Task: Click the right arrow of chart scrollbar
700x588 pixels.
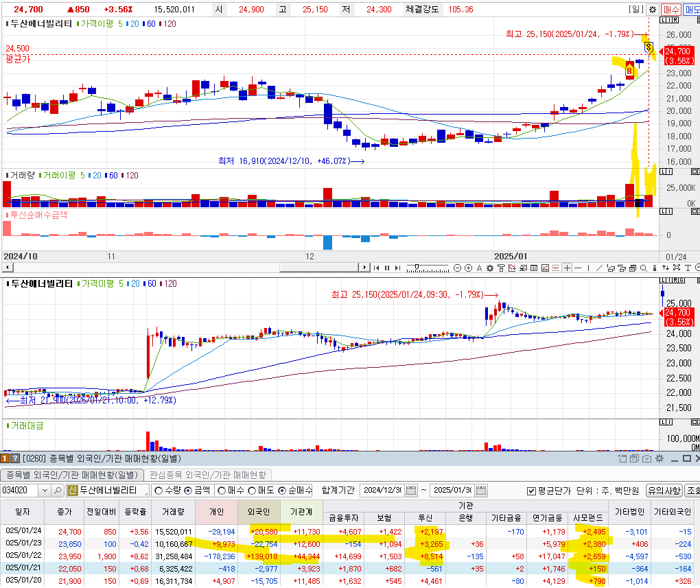Action: click(x=364, y=268)
